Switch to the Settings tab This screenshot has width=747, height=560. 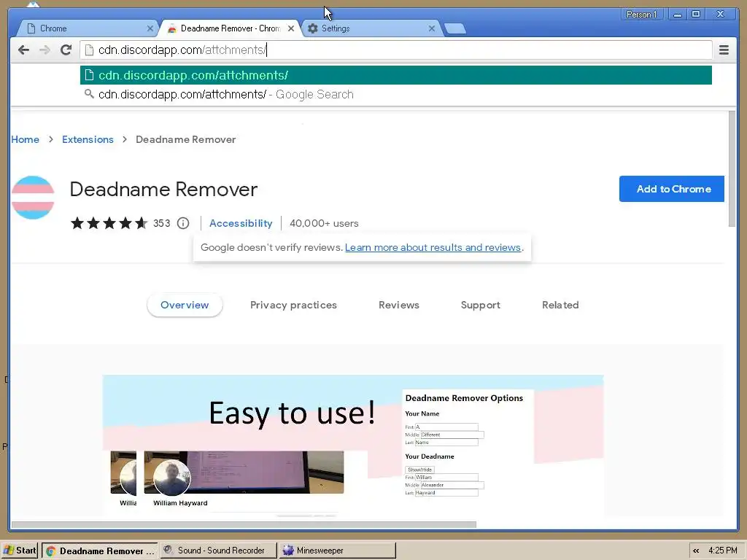(x=371, y=28)
